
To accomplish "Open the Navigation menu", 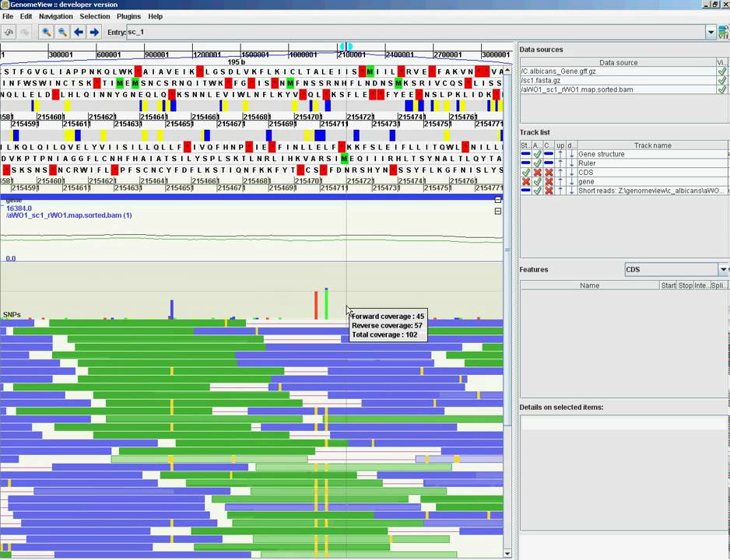I will click(x=56, y=16).
